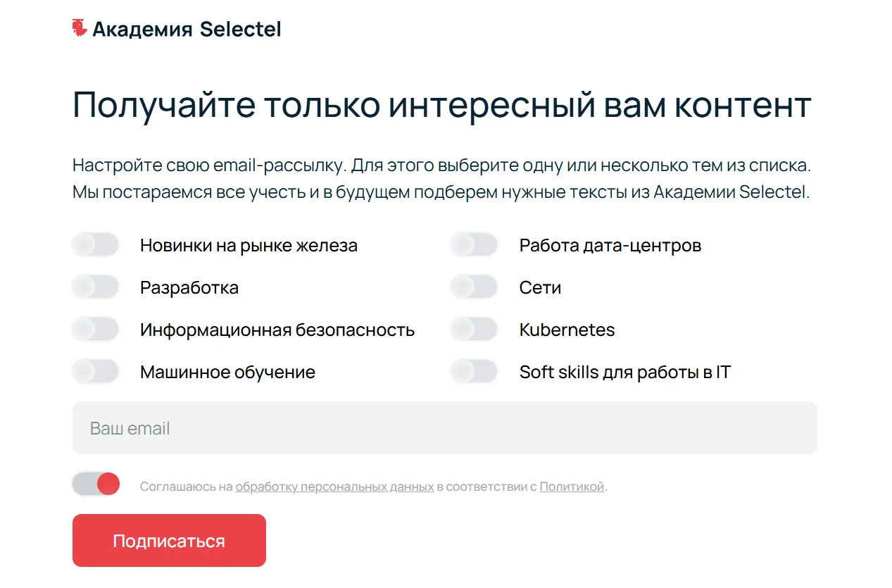Switch on the Машинное обучение toggle
Image resolution: width=892 pixels, height=588 pixels.
click(95, 372)
